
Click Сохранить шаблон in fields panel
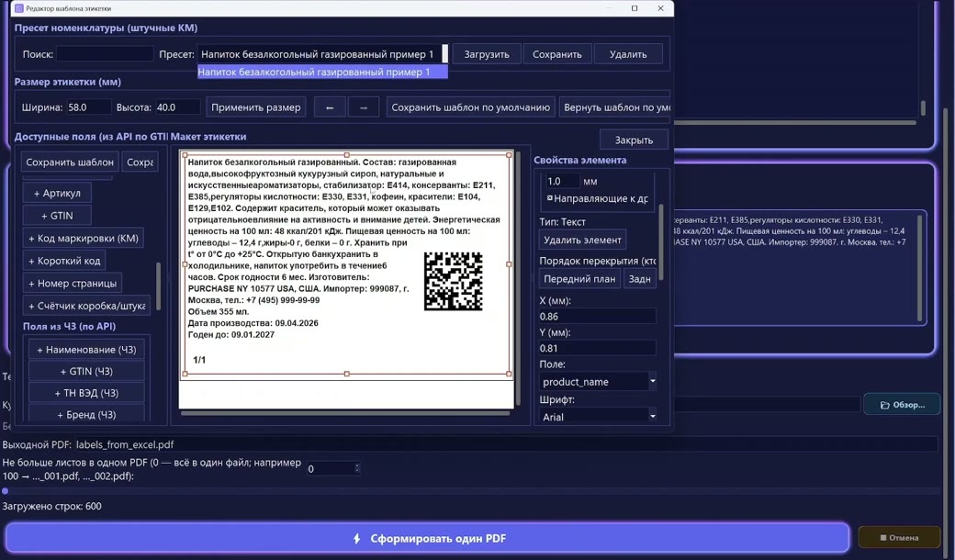70,162
